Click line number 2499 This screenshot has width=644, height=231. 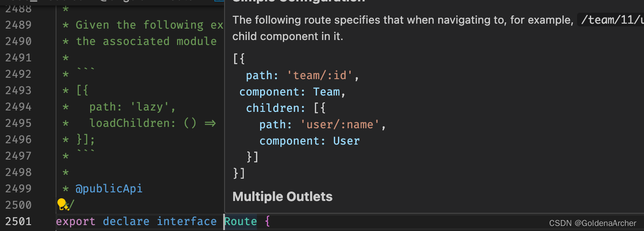[x=18, y=189]
